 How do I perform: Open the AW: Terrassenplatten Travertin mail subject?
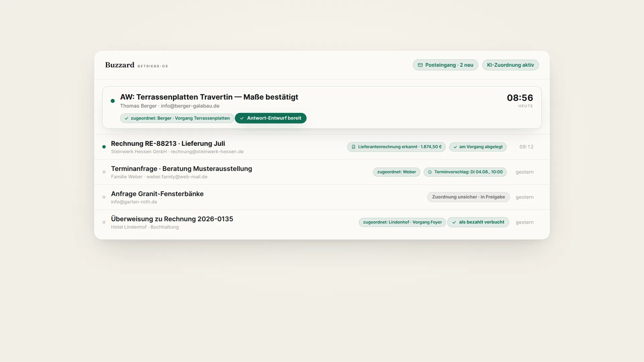point(209,97)
